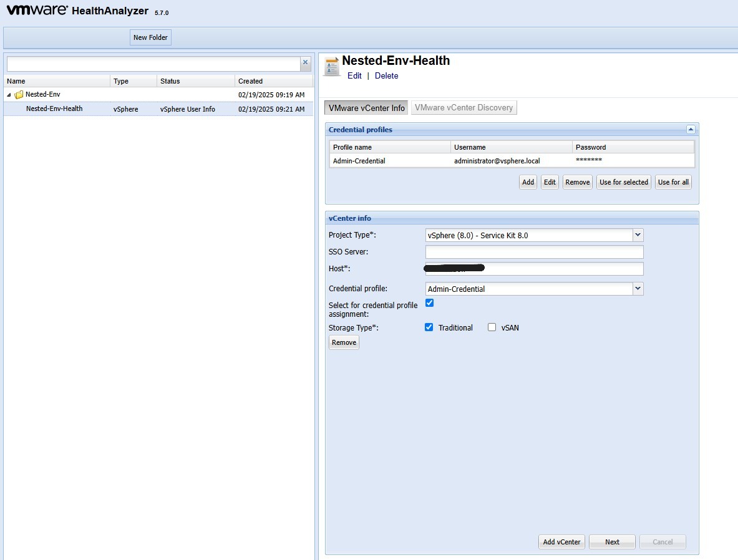Click the Cancel button
The width and height of the screenshot is (738, 560).
(663, 542)
